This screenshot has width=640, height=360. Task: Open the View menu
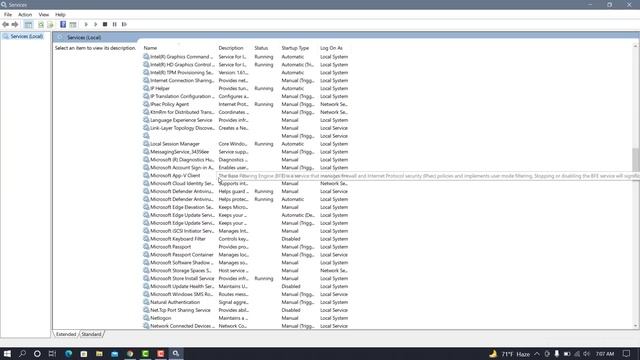44,14
